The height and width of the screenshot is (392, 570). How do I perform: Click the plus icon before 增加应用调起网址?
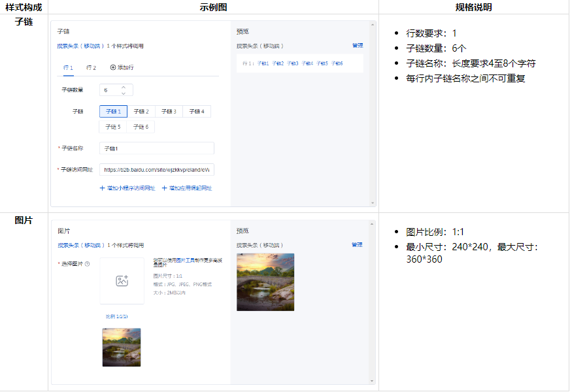165,188
